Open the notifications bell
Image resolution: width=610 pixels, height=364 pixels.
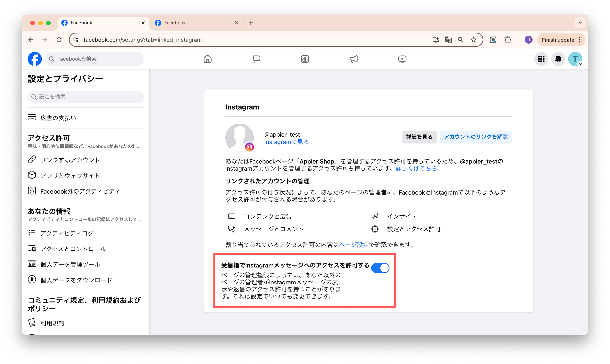coord(558,59)
